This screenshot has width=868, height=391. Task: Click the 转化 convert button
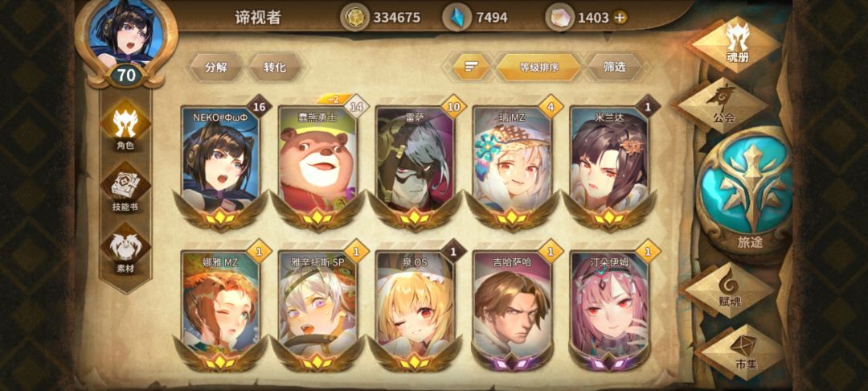[275, 68]
